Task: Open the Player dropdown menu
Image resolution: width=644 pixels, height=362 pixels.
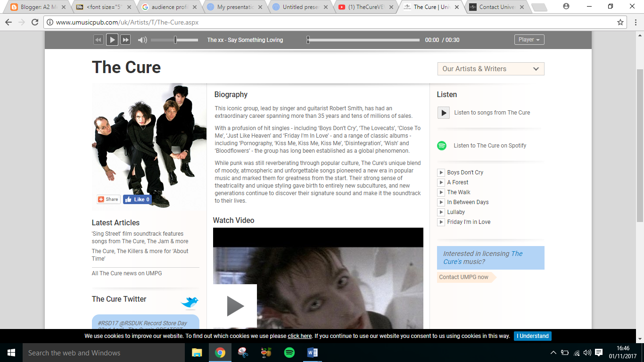Action: click(x=529, y=40)
